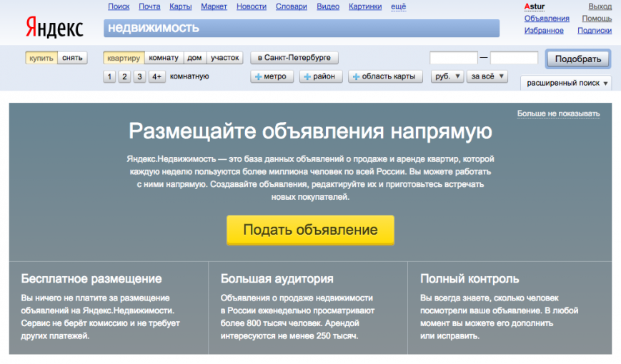
Task: Click the 'Подобрать' search button
Action: point(577,59)
